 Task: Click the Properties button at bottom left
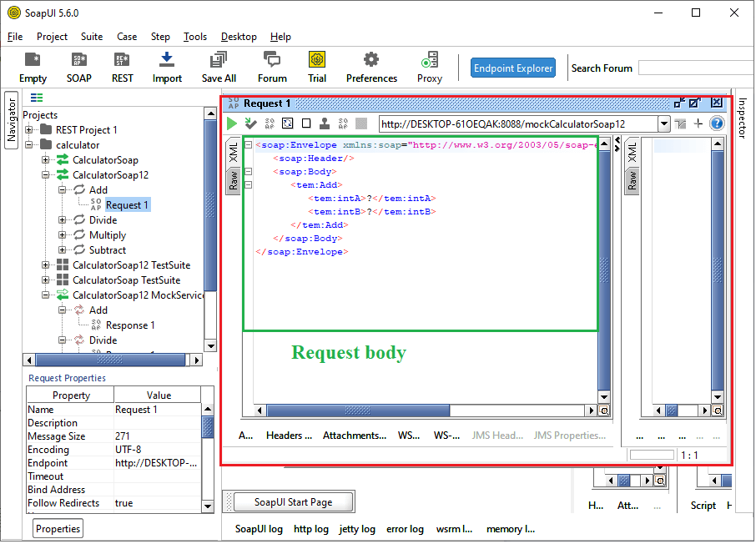[x=58, y=529]
